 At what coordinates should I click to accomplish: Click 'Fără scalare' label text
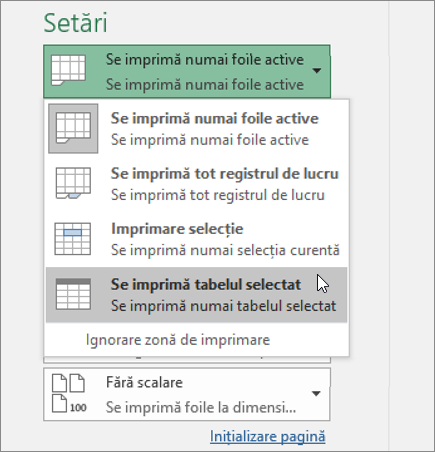click(x=144, y=382)
